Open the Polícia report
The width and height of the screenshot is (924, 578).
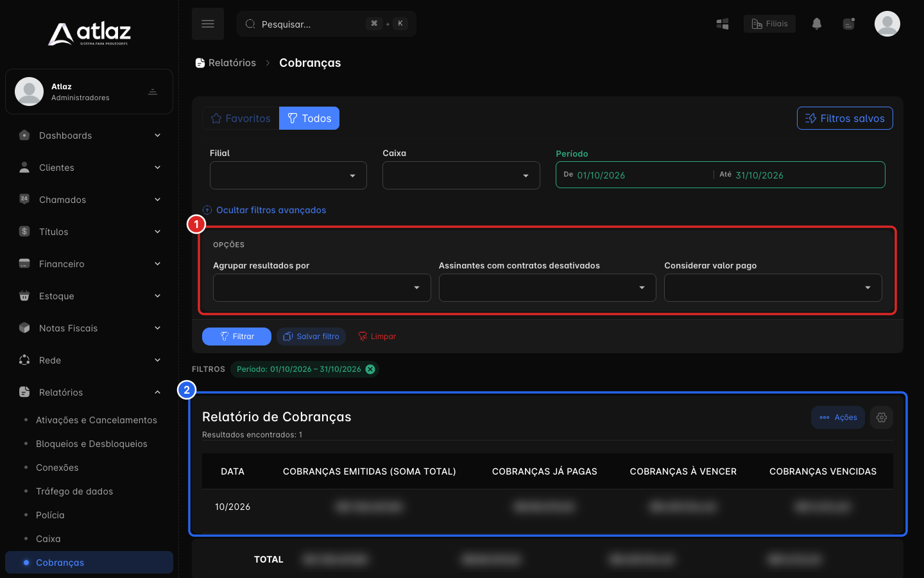coord(50,515)
